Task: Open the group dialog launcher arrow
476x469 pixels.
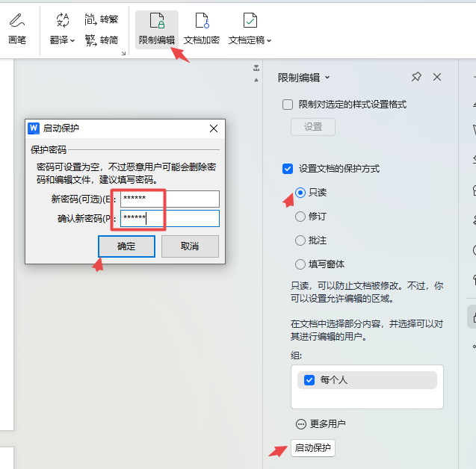Action: tap(123, 53)
